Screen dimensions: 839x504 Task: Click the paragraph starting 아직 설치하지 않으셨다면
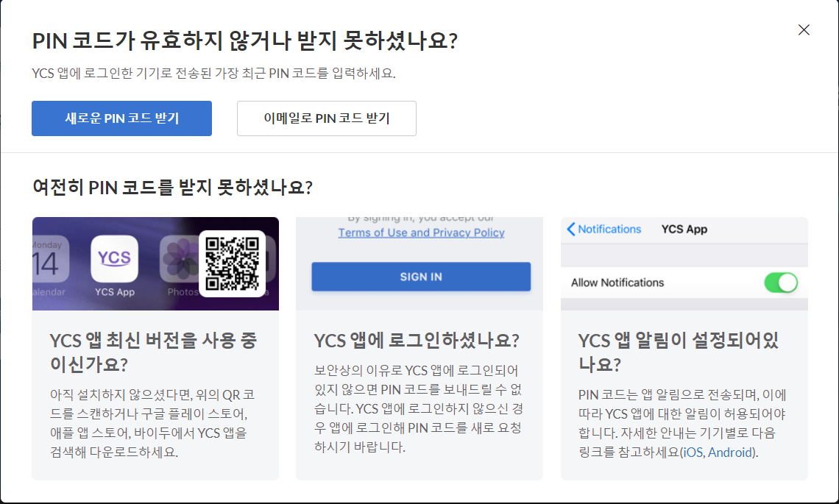(x=152, y=423)
